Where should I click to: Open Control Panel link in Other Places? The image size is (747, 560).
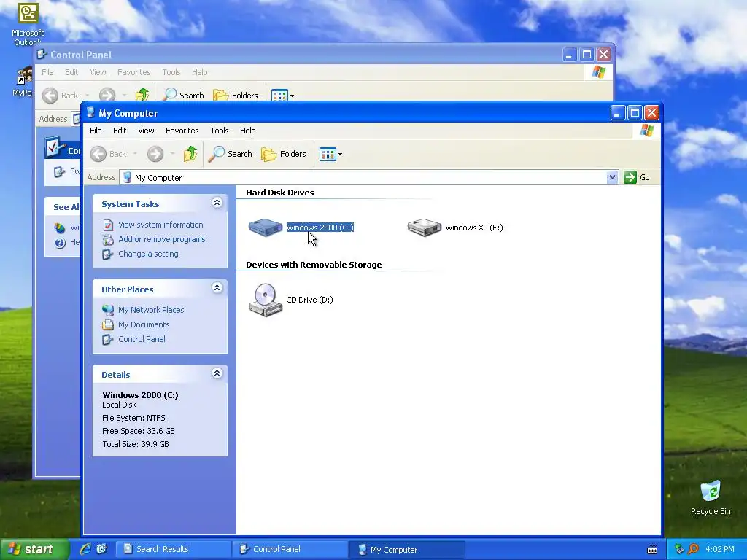pyautogui.click(x=142, y=339)
